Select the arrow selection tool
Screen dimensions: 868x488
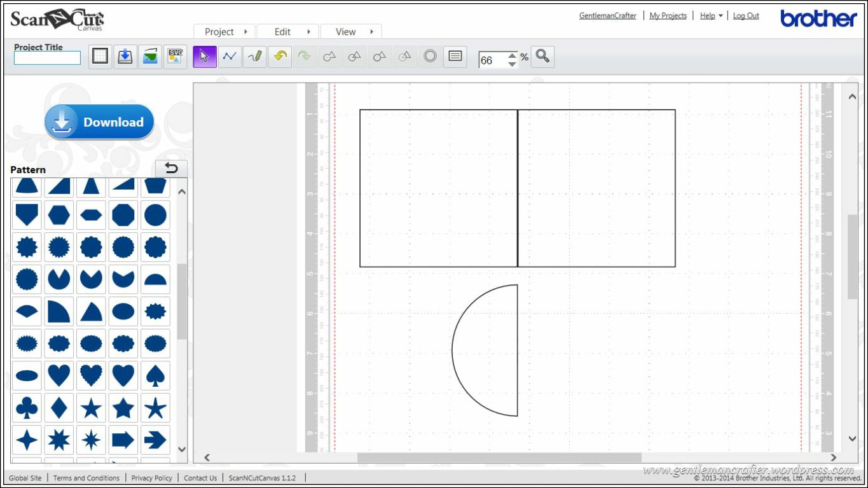pyautogui.click(x=205, y=57)
